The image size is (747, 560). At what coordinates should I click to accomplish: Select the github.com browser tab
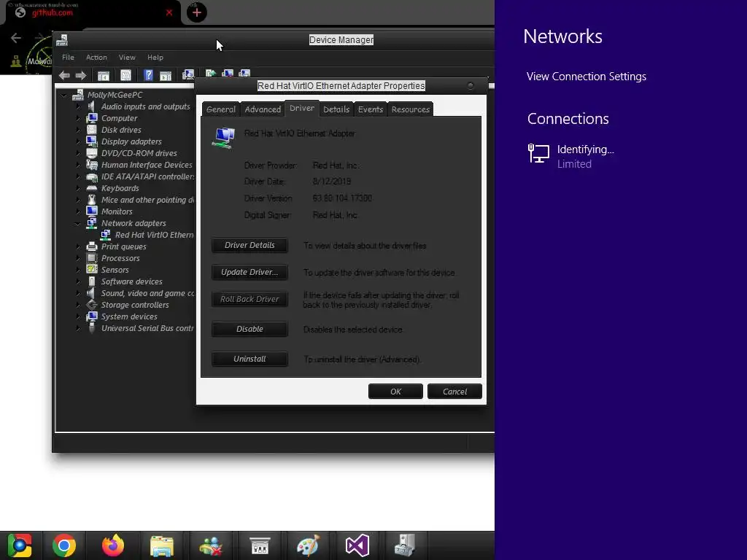[x=90, y=12]
